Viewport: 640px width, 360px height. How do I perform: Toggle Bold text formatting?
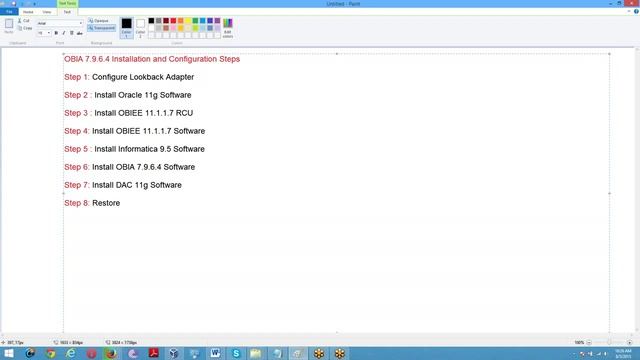(56, 33)
